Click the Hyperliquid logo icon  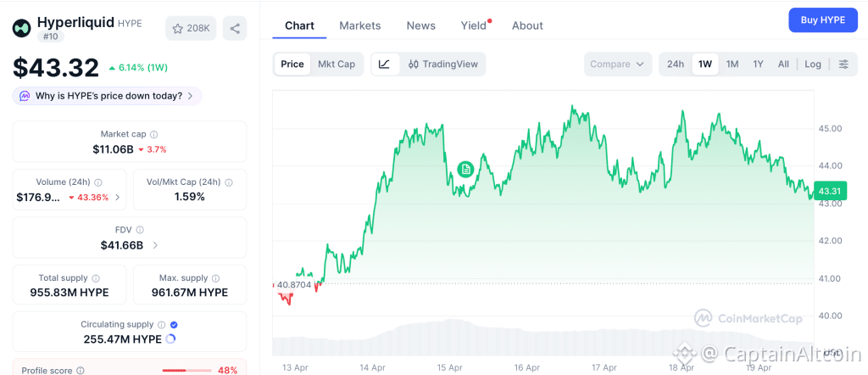21,28
